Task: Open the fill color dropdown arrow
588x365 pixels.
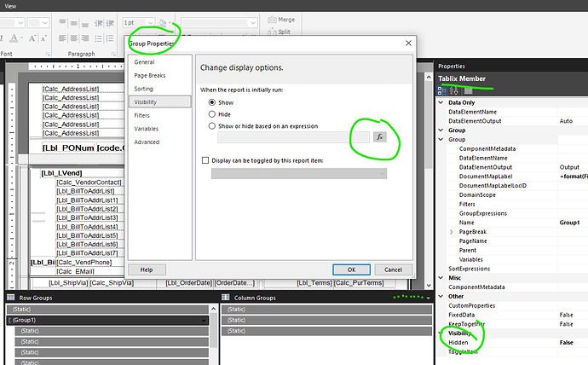Action: click(x=170, y=23)
